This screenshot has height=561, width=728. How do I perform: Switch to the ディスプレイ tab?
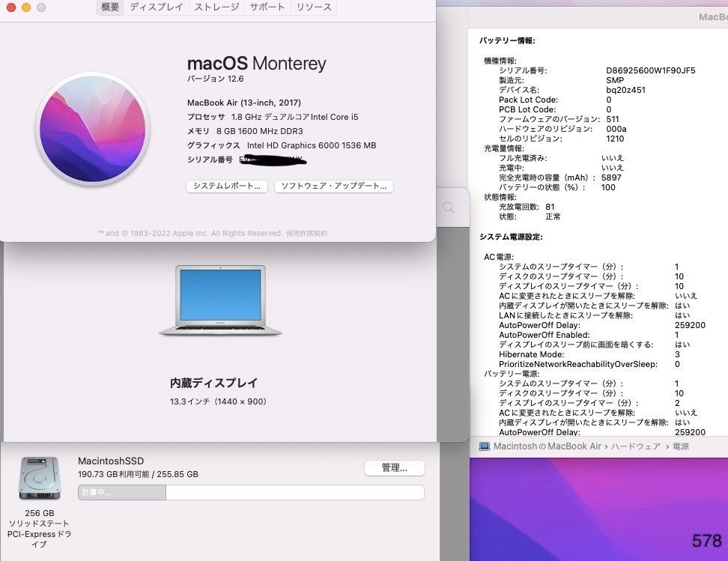tap(156, 7)
